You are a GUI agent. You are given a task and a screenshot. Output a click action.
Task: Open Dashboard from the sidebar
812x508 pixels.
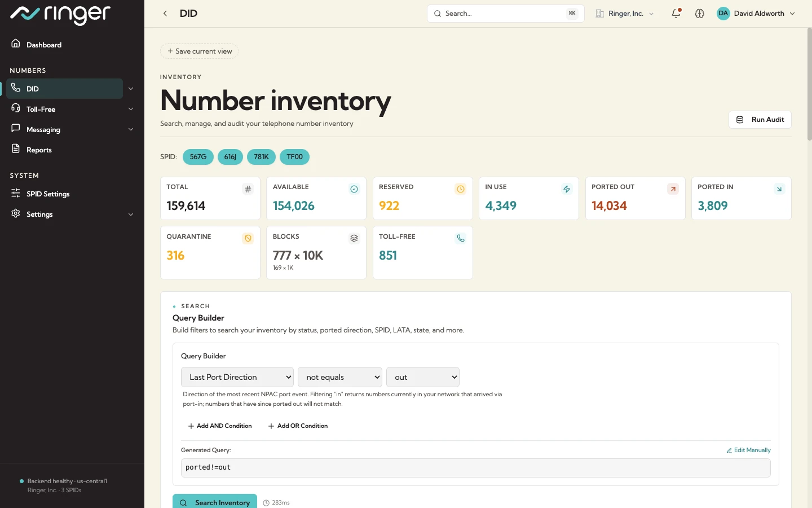(44, 45)
